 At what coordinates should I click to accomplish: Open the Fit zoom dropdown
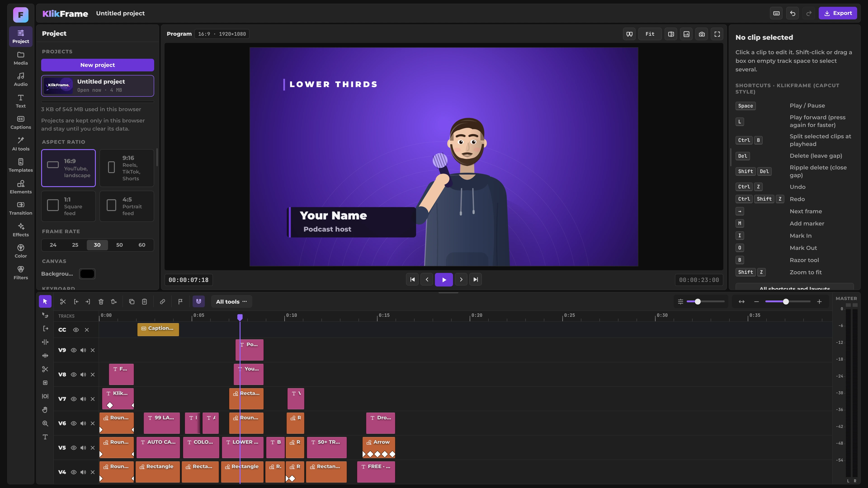(650, 34)
